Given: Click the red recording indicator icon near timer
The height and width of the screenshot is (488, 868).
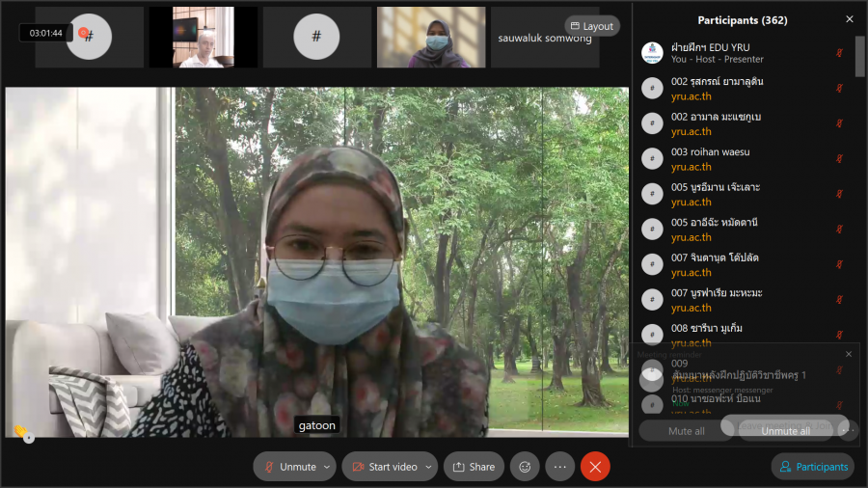Looking at the screenshot, I should point(83,33).
